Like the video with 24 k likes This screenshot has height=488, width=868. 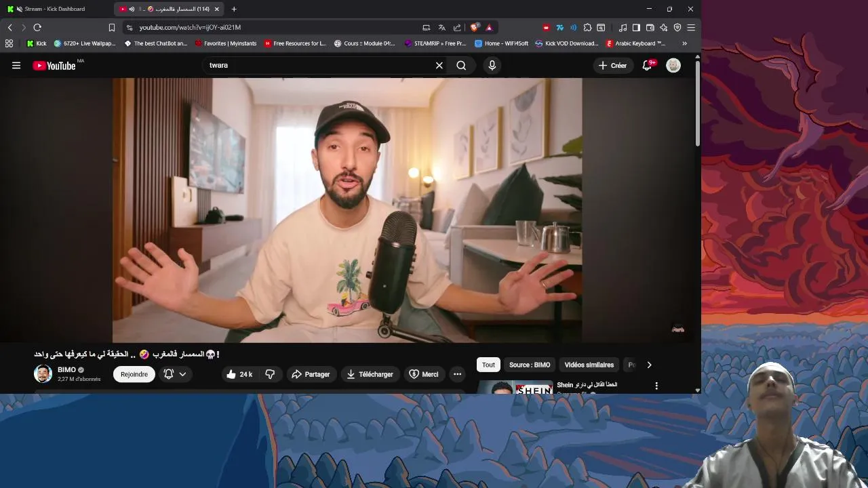(240, 374)
